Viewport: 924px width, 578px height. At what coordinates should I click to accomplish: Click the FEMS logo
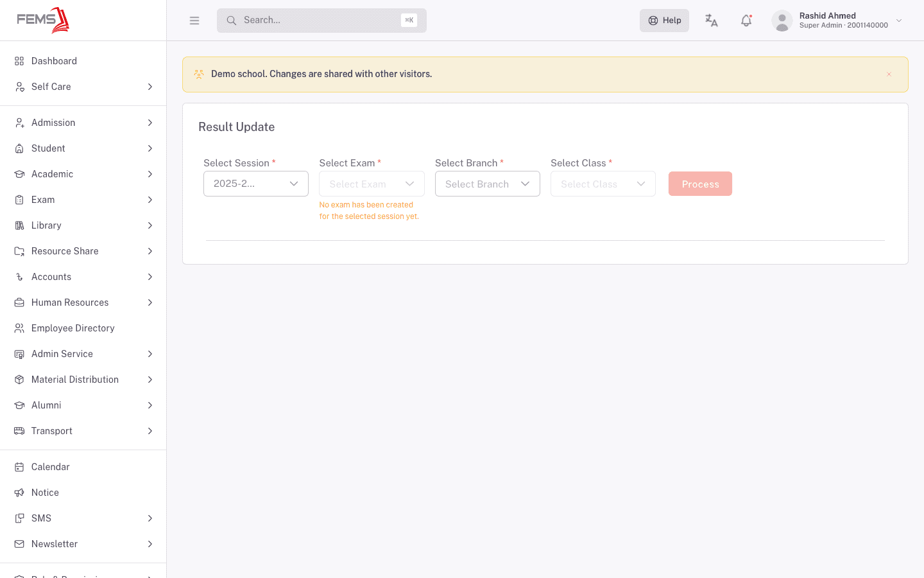point(43,20)
